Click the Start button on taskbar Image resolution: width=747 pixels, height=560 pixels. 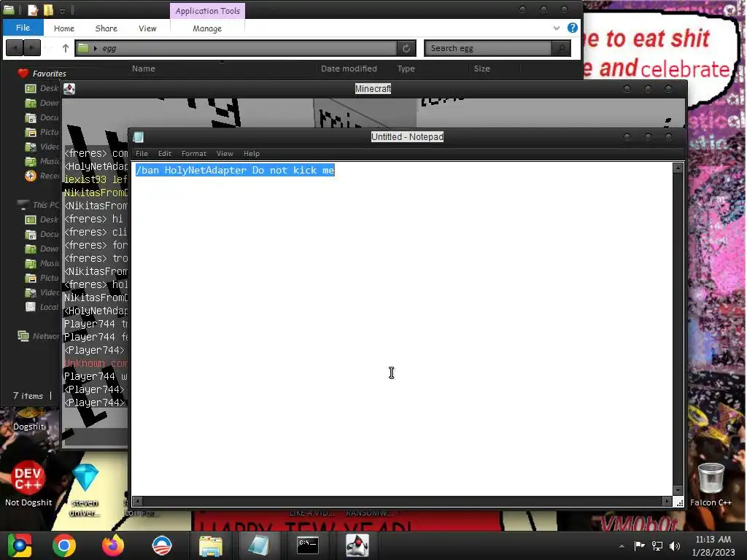[x=20, y=545]
